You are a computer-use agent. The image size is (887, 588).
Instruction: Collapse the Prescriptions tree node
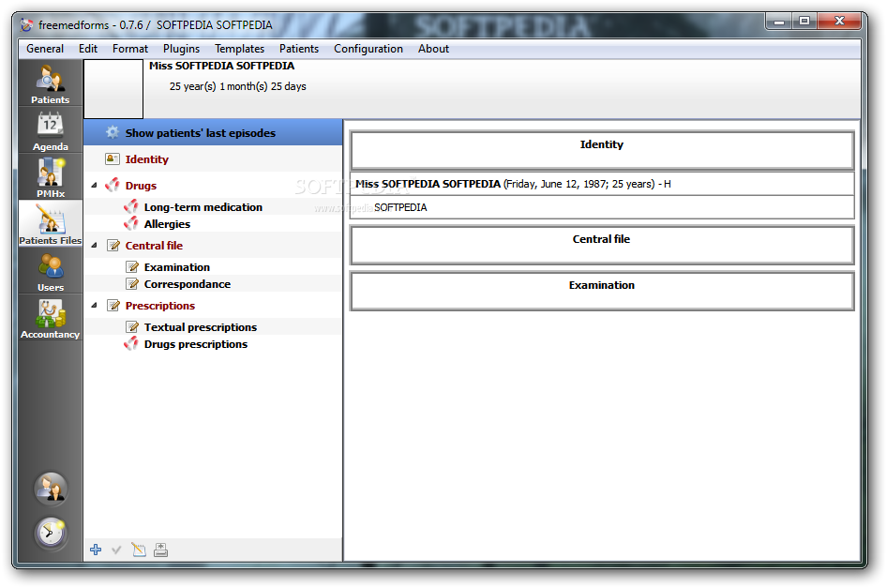pos(95,305)
